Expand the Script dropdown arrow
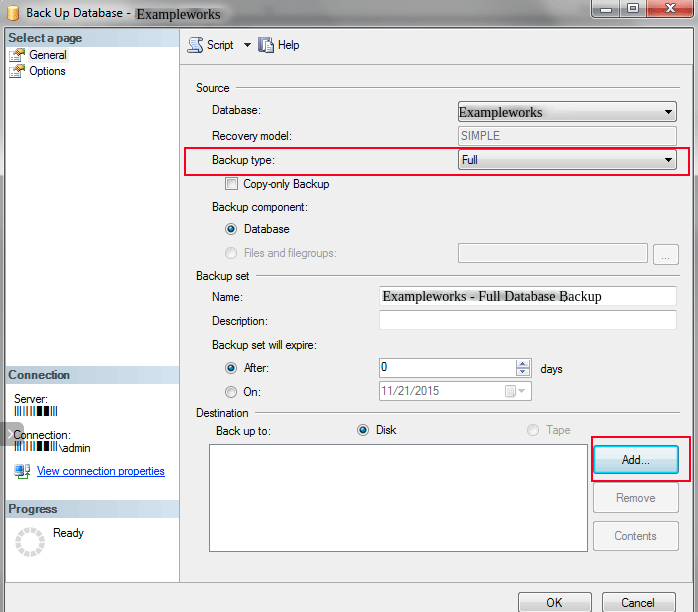 247,45
